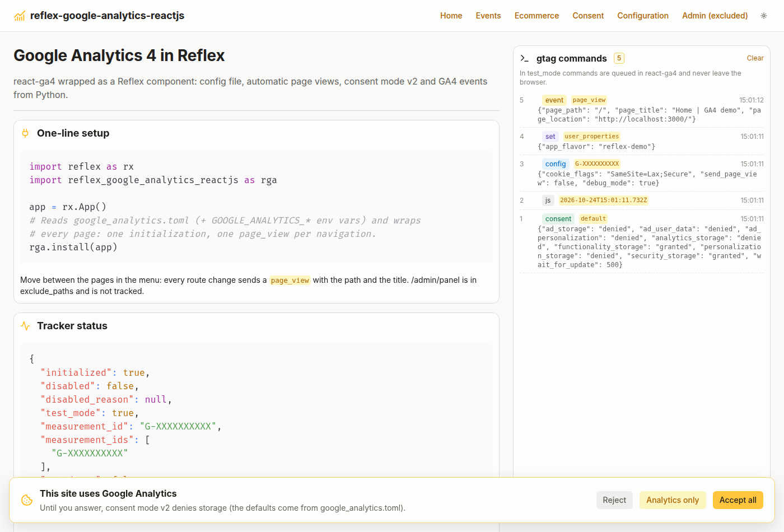The height and width of the screenshot is (532, 784).
Task: Click the G-XXXXXXXXXX badge in command 3
Action: pyautogui.click(x=597, y=164)
